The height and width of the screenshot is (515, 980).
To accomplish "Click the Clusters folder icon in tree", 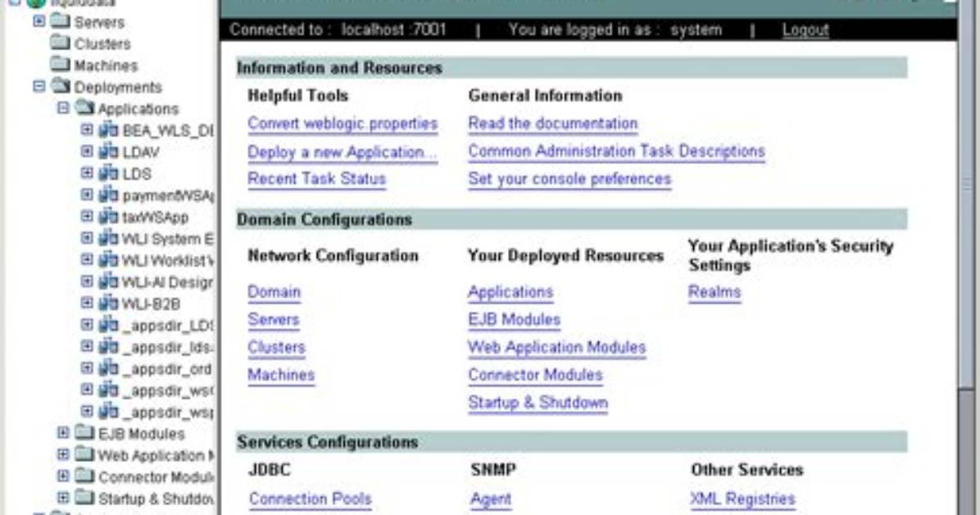I will (x=59, y=43).
